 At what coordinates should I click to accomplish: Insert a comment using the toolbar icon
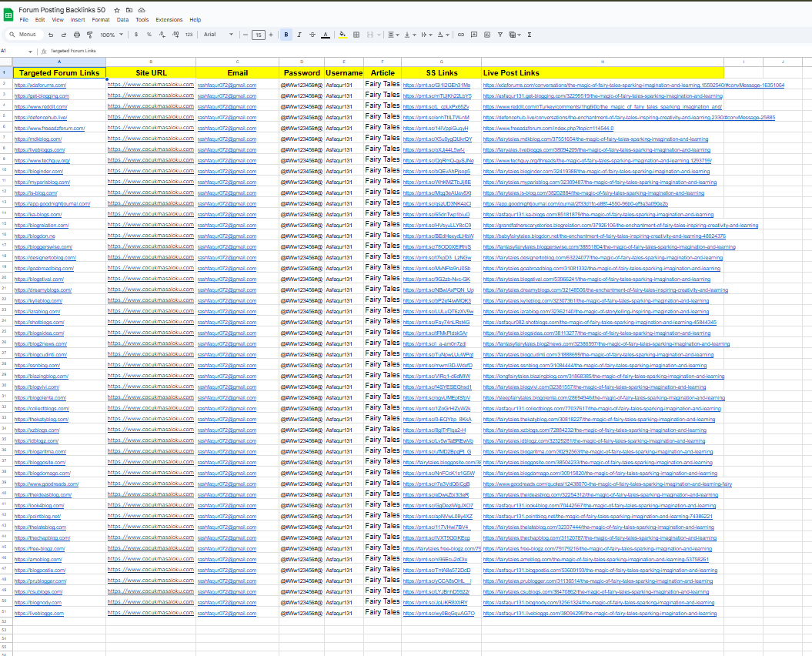[x=473, y=35]
